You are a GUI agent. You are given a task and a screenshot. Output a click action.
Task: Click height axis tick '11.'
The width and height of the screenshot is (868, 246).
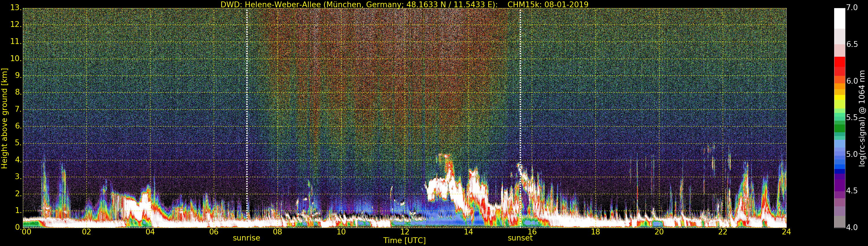(x=16, y=41)
